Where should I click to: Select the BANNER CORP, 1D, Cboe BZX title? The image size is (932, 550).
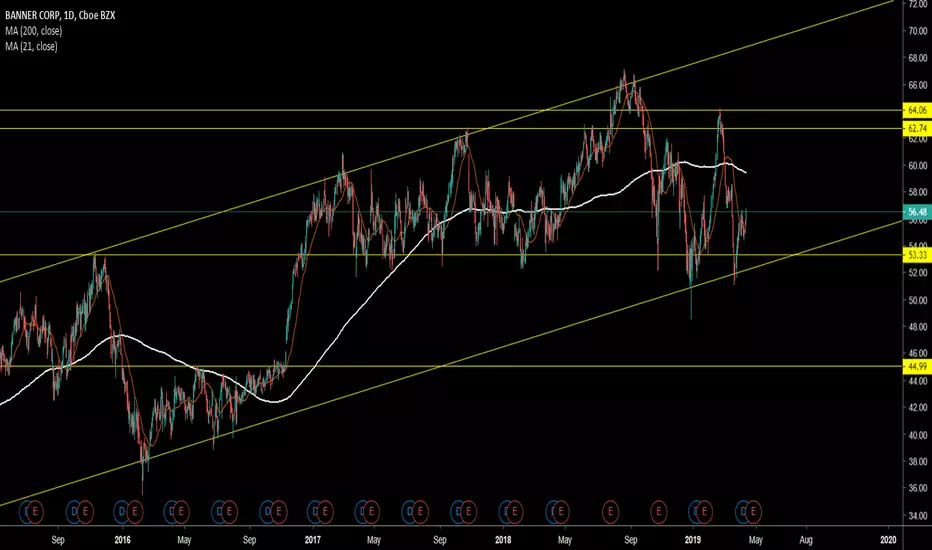pos(60,15)
